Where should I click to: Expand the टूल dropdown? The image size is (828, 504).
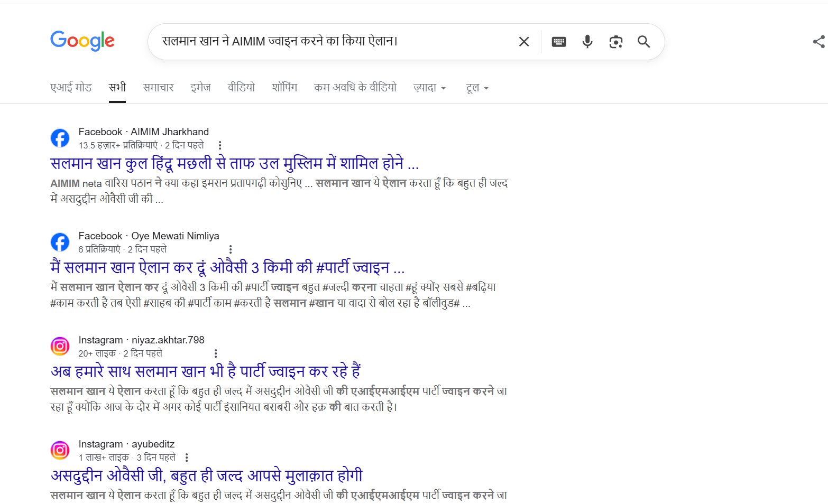point(477,88)
